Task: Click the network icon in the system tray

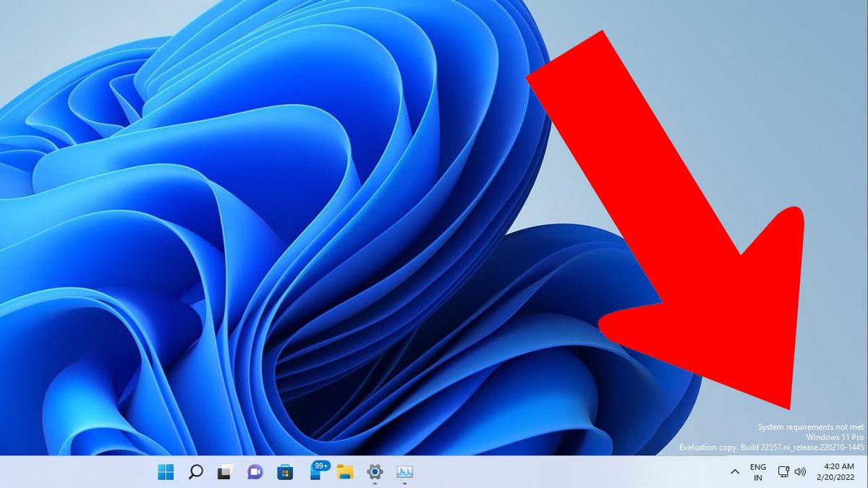Action: coord(783,471)
